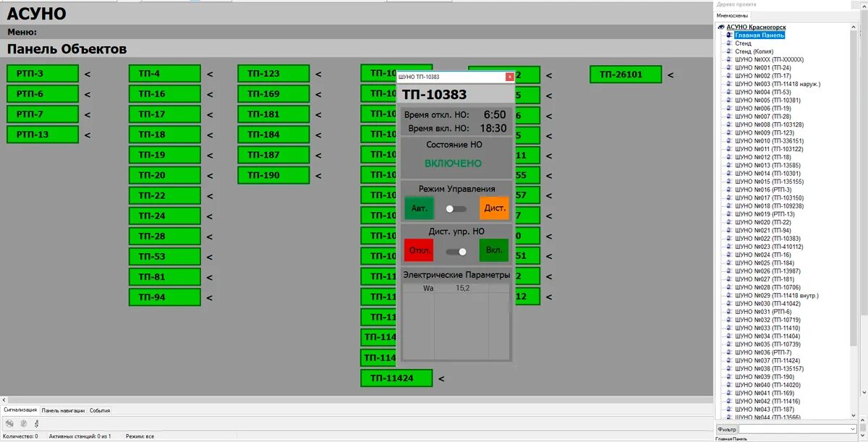Image resolution: width=868 pixels, height=442 pixels.
Task: Select ШУНО №XXX (ТП-XXXXXX) tree item
Action: 769,59
